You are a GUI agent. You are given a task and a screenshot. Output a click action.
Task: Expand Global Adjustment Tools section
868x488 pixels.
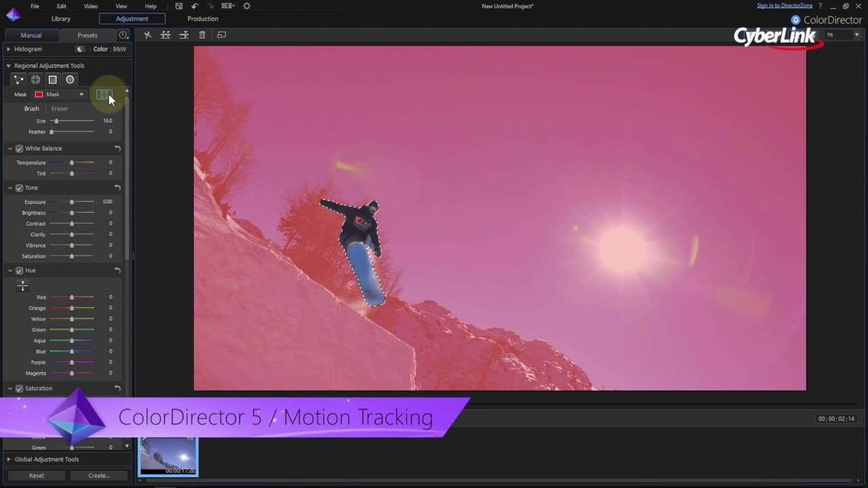point(9,460)
